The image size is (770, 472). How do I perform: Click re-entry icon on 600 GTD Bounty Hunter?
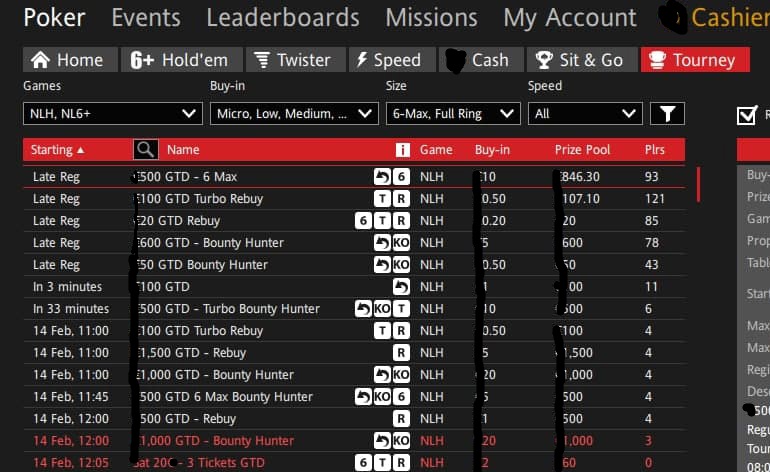pos(382,243)
